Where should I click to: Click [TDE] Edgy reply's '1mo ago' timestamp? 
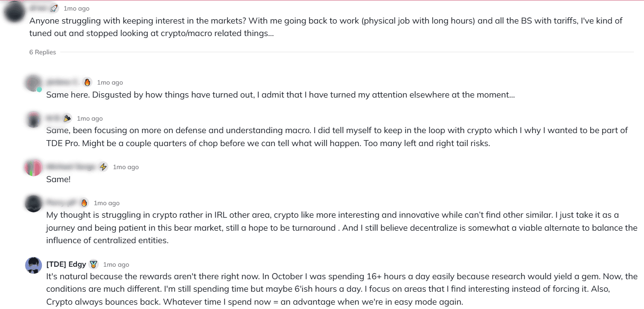coord(116,264)
